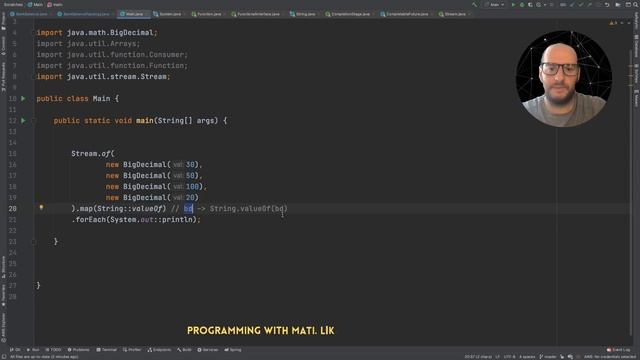640x360 pixels.
Task: Click fold end marker beside main's closing brace
Action: click(34, 242)
